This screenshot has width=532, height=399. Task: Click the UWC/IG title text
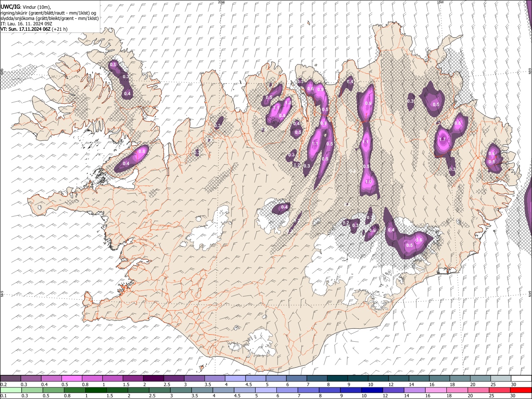point(10,7)
